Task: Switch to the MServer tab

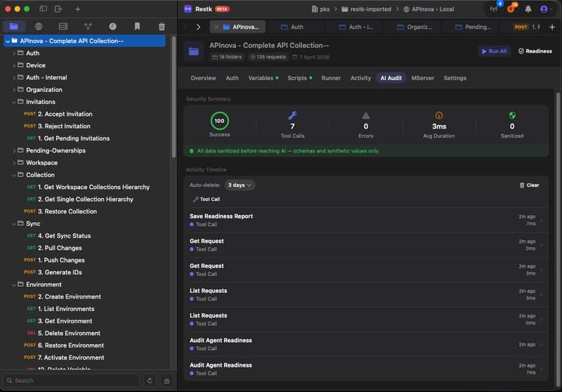Action: (423, 78)
